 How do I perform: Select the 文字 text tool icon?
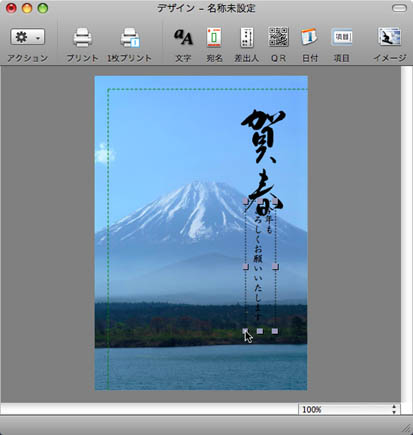click(183, 37)
